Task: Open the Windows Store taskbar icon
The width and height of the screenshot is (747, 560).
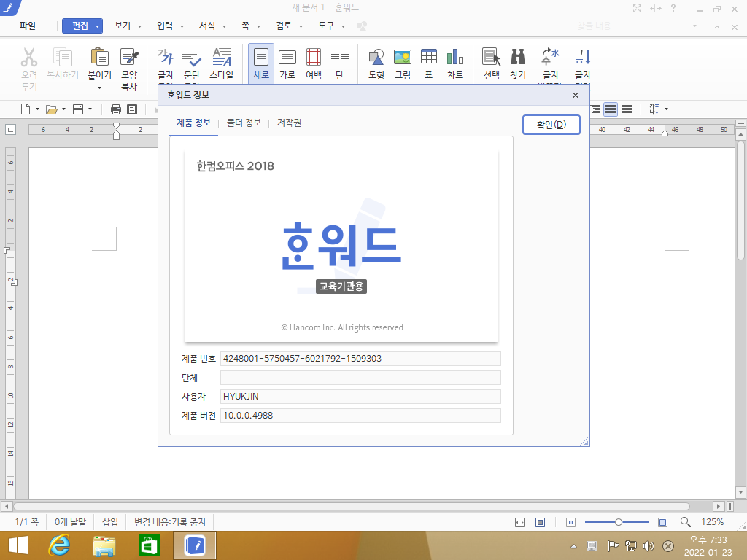Action: (149, 545)
